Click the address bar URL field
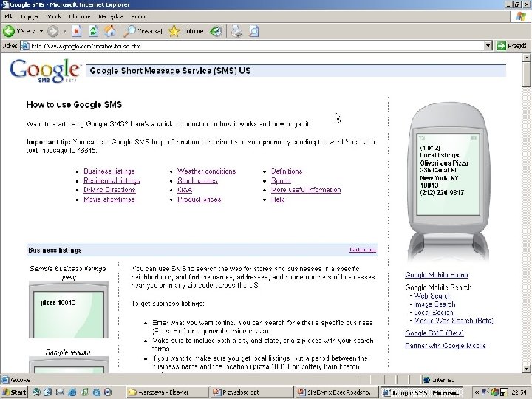 coord(252,46)
